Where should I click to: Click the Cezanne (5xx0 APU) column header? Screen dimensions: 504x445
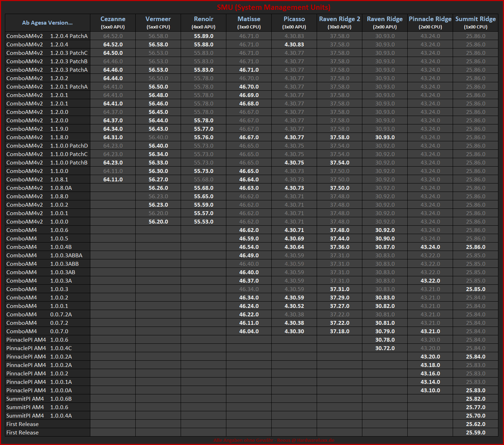coord(113,23)
